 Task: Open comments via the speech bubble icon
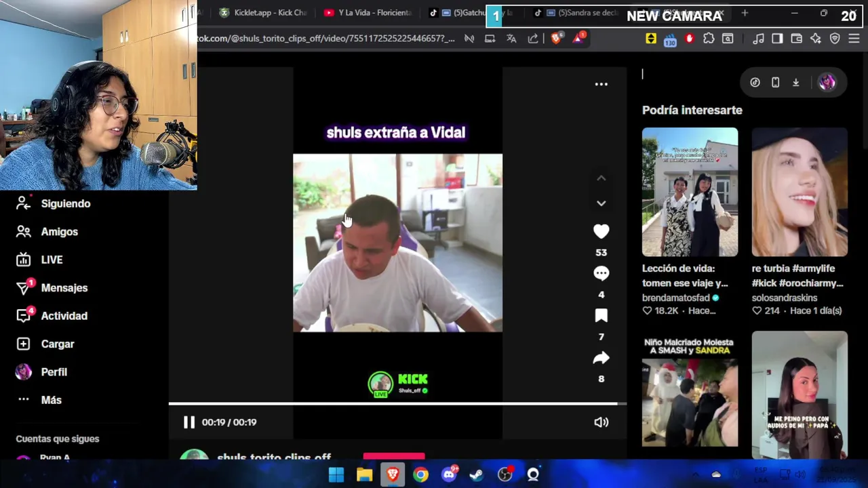(x=601, y=274)
